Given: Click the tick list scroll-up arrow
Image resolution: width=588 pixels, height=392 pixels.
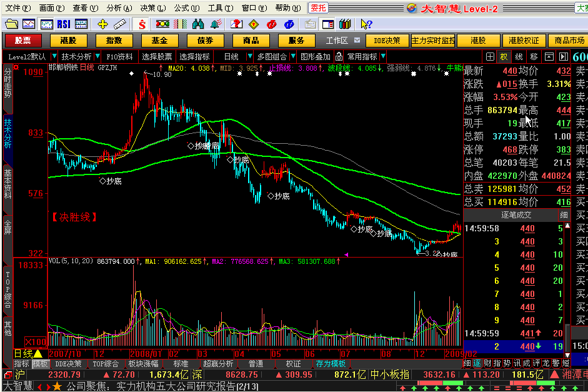Looking at the screenshot, I should (567, 226).
